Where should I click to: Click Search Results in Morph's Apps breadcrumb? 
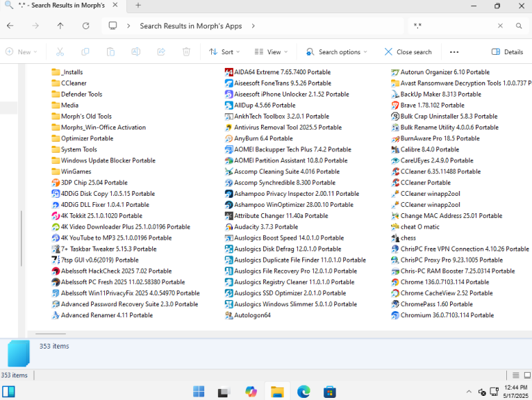click(x=191, y=26)
